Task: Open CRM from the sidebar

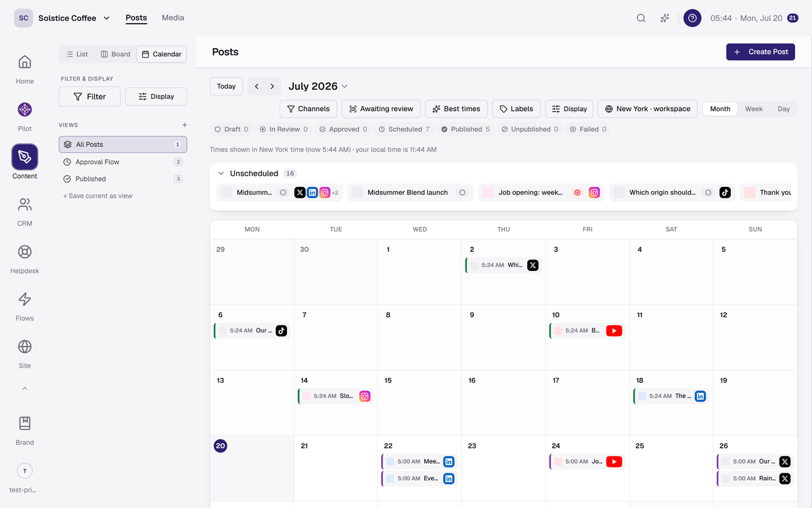Action: click(24, 211)
